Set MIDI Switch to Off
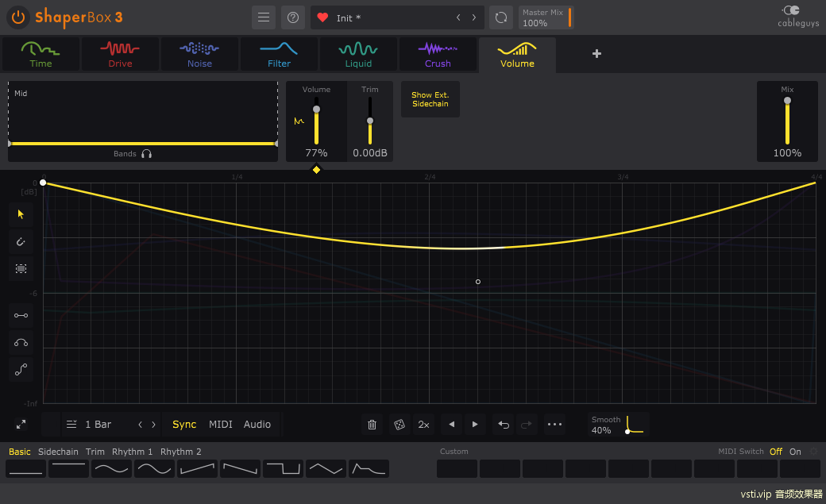The image size is (826, 504). pyautogui.click(x=776, y=452)
